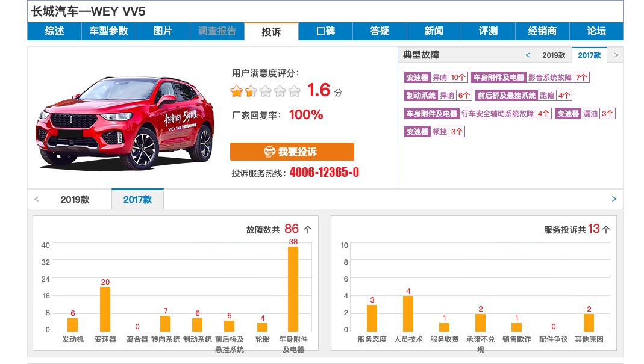Click the 前后桥及悬挂系统 跑偏 tag
Viewport: 644px width, 364px height.
pyautogui.click(x=524, y=95)
